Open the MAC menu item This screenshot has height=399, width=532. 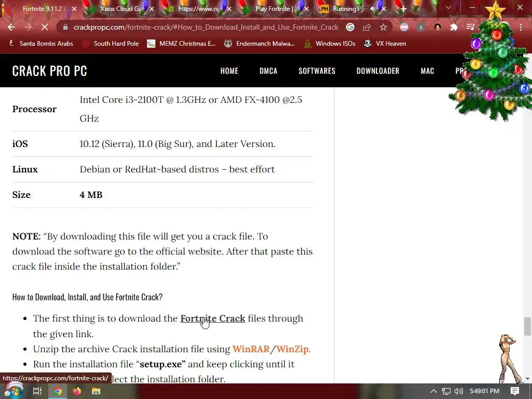tap(427, 71)
